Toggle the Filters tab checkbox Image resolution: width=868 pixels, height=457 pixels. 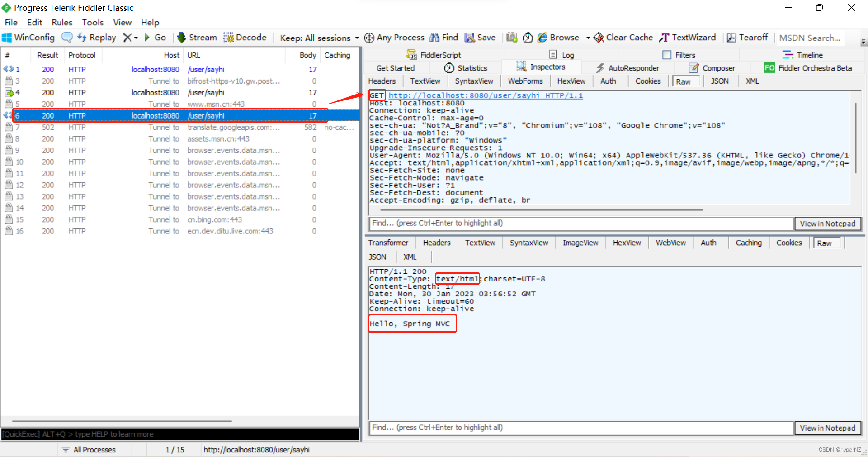point(667,55)
